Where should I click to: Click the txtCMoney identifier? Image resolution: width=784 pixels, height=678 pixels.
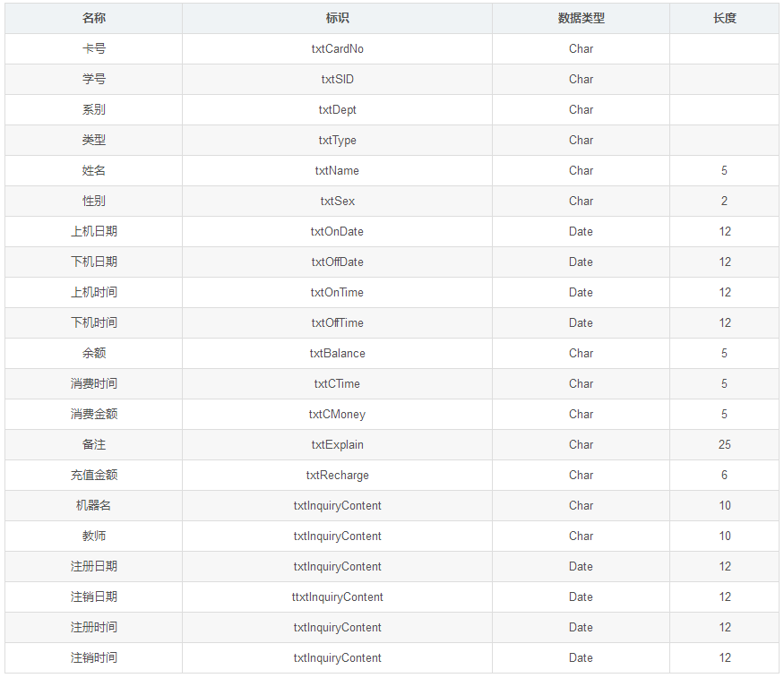pyautogui.click(x=337, y=414)
